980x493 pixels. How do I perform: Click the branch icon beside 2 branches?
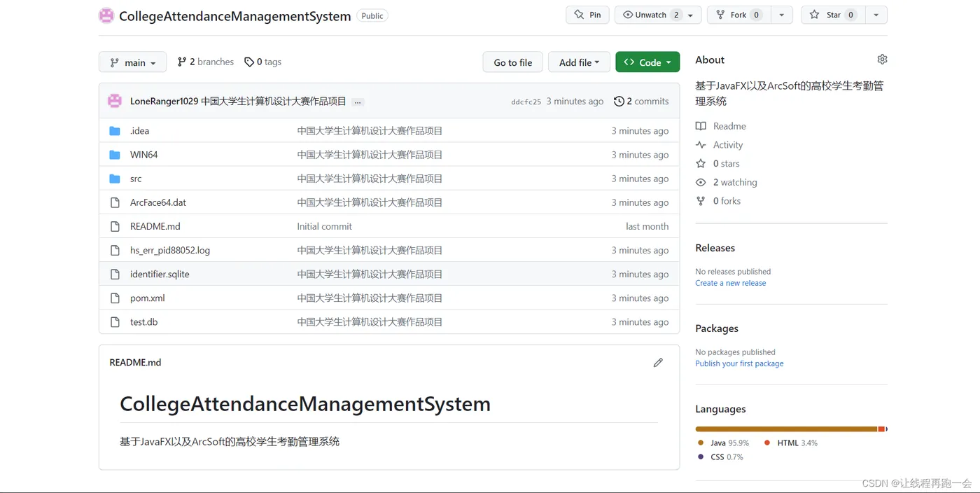(x=182, y=62)
